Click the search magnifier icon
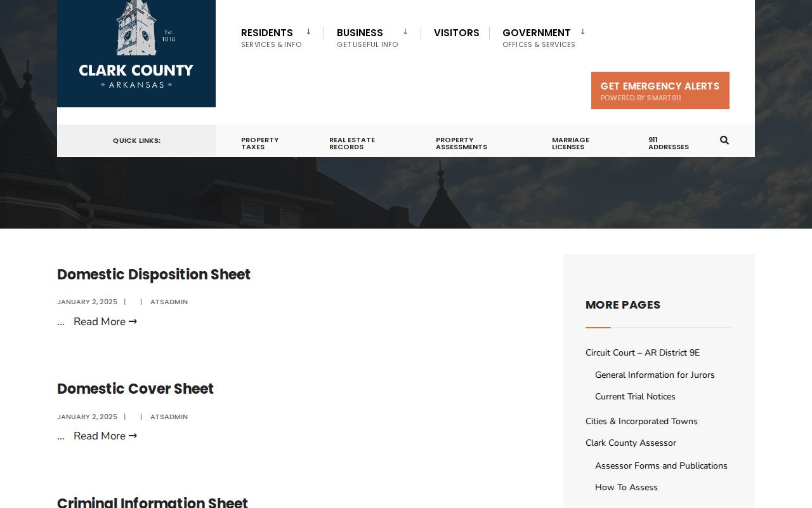The width and height of the screenshot is (812, 508). point(724,140)
